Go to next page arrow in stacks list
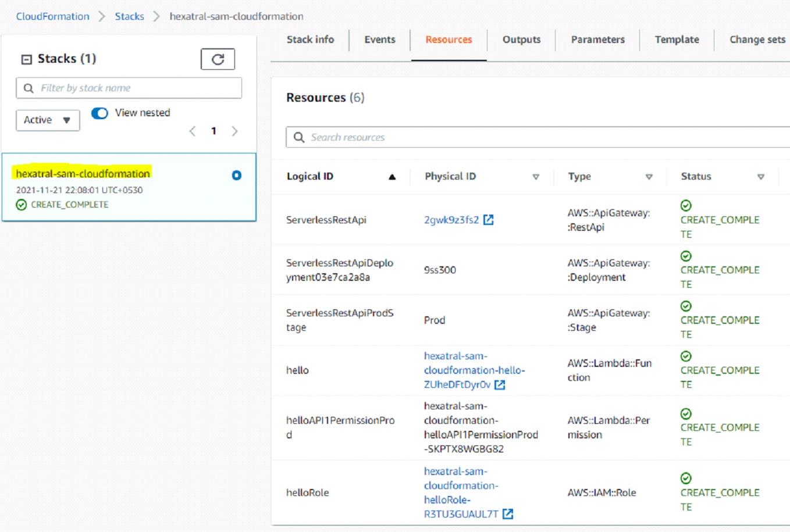The height and width of the screenshot is (532, 790). coord(234,131)
